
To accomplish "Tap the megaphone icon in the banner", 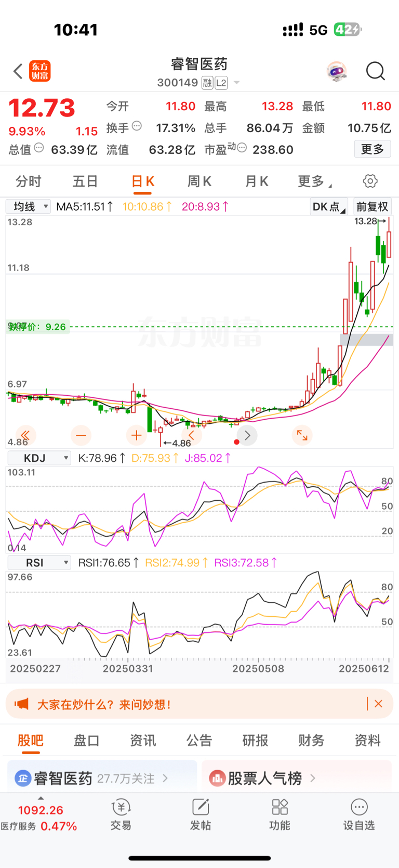I will tap(21, 704).
